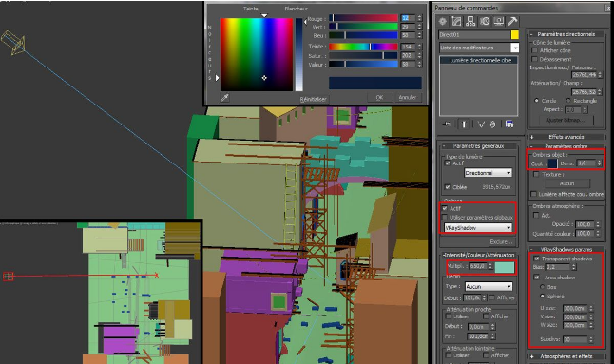Open the Motion tab icon
The width and height of the screenshot is (614, 364).
(x=485, y=22)
